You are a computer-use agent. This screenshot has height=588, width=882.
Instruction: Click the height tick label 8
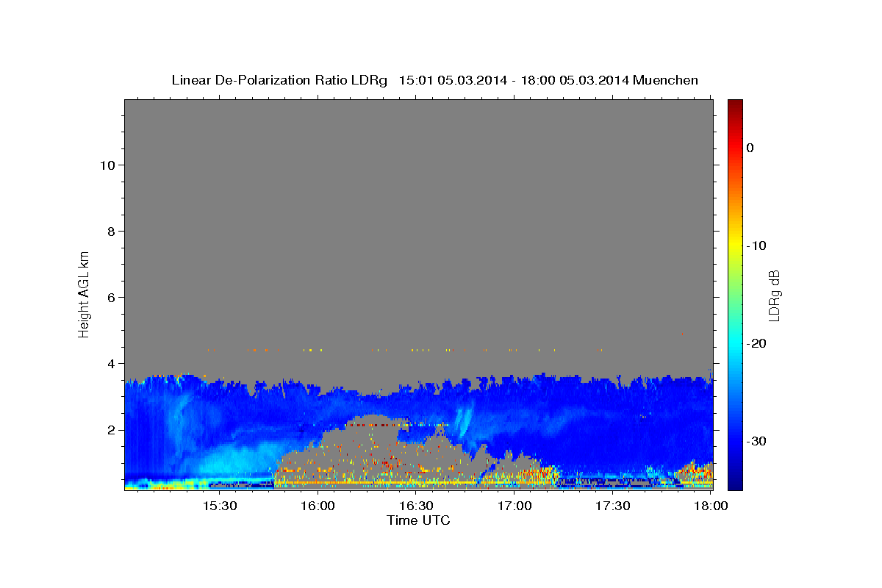click(110, 231)
